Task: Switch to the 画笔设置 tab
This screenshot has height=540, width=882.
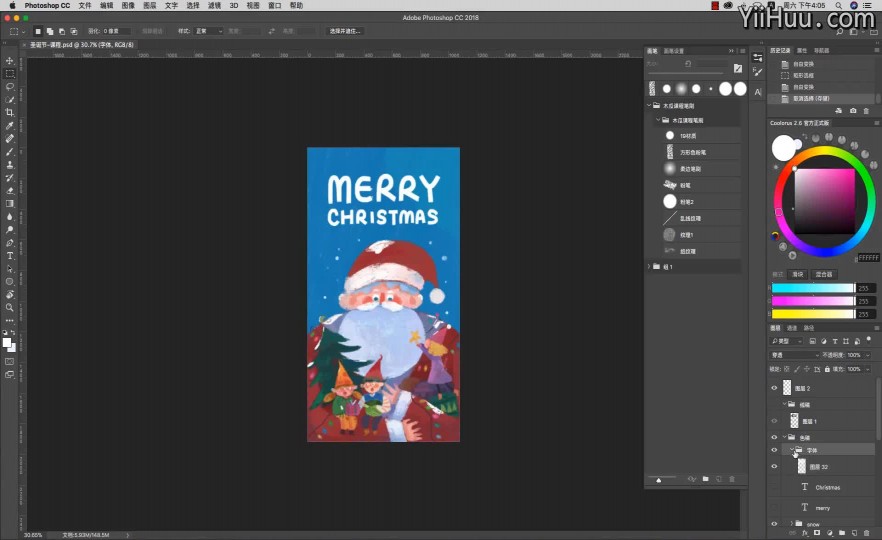Action: click(x=673, y=51)
